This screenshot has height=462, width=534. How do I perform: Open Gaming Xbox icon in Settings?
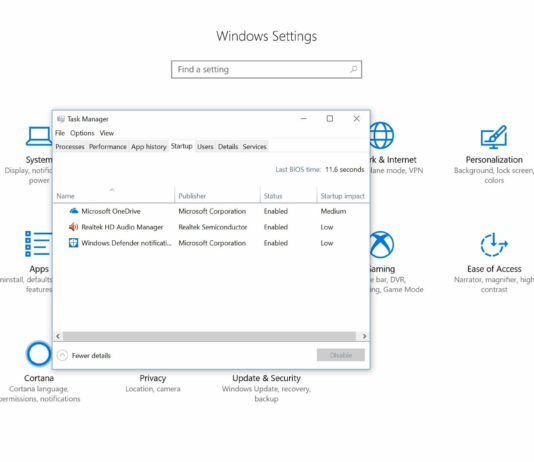tap(382, 244)
